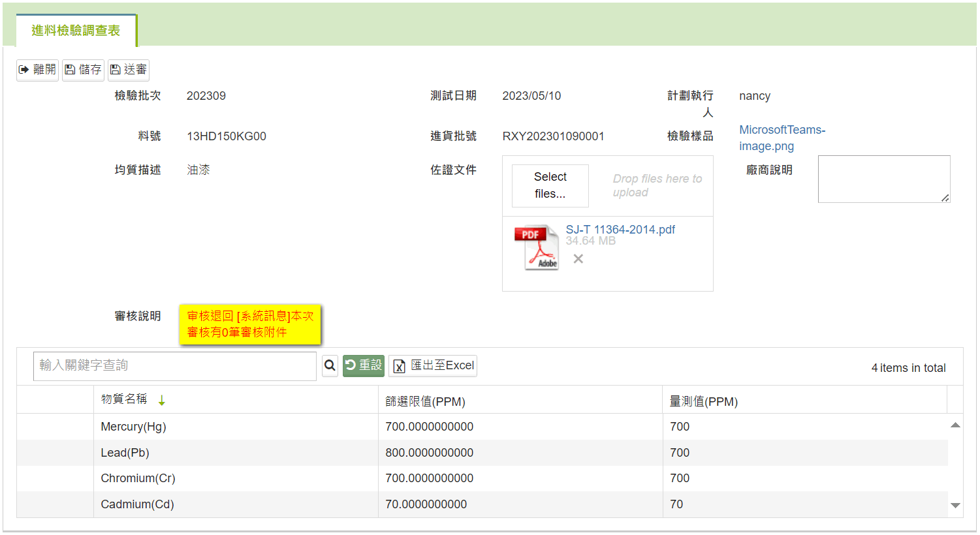Click the part number 13HD150KG00
980x535 pixels.
tap(227, 136)
